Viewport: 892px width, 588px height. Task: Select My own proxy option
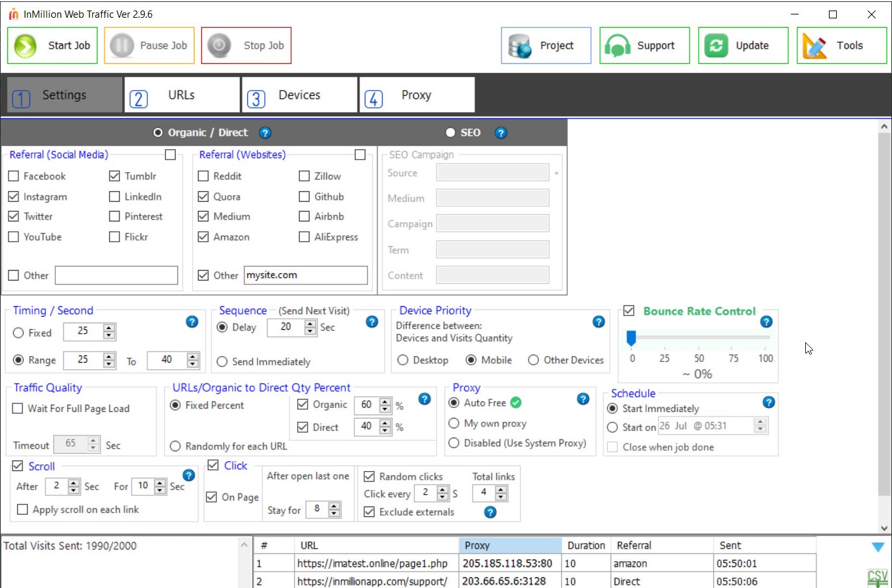pos(454,424)
